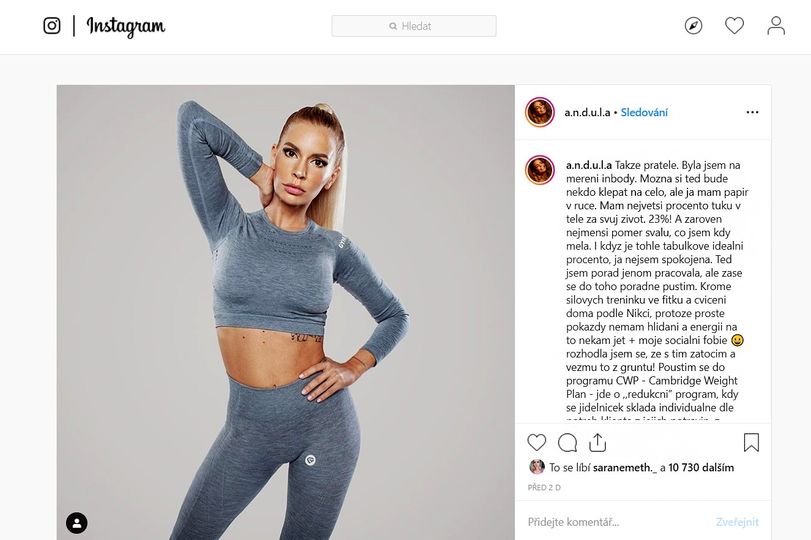Click the Instagram wordmark logo
This screenshot has height=540, width=811.
(126, 27)
